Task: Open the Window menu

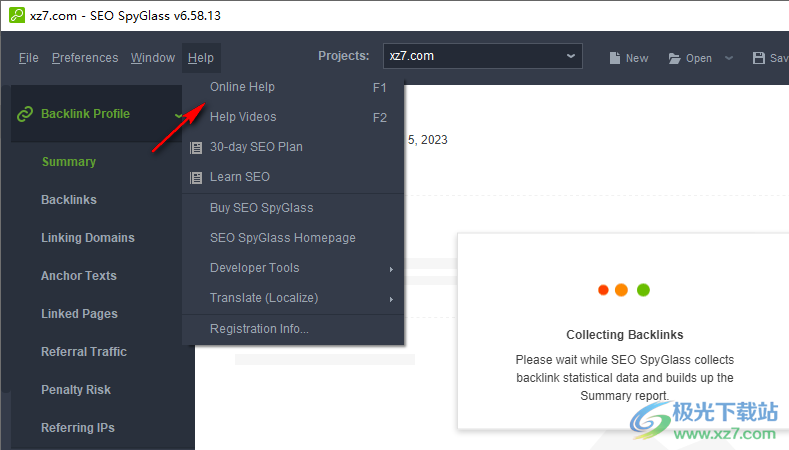Action: [153, 58]
